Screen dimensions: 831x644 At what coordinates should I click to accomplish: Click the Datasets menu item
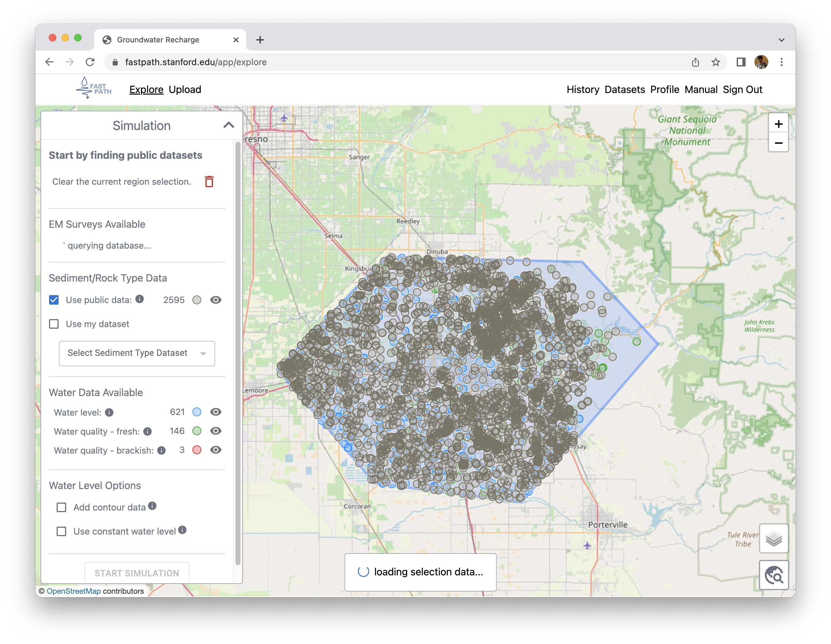pos(623,89)
